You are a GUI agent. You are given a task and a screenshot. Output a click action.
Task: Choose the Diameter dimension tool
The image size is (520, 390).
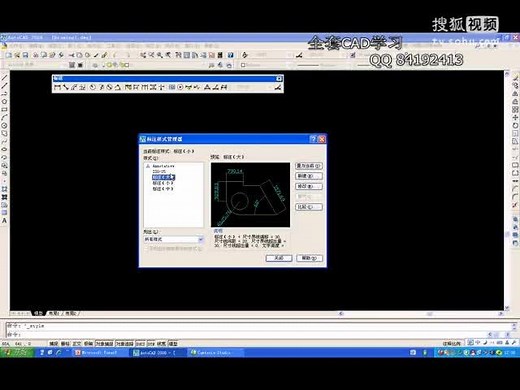pos(109,88)
